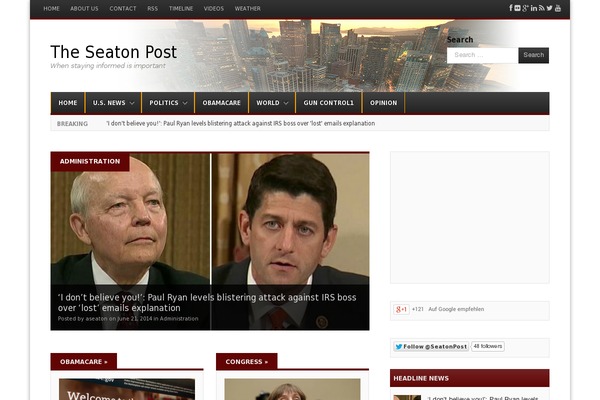Open the Obamacare section heading
Viewport: 600px width, 400px height.
[84, 362]
